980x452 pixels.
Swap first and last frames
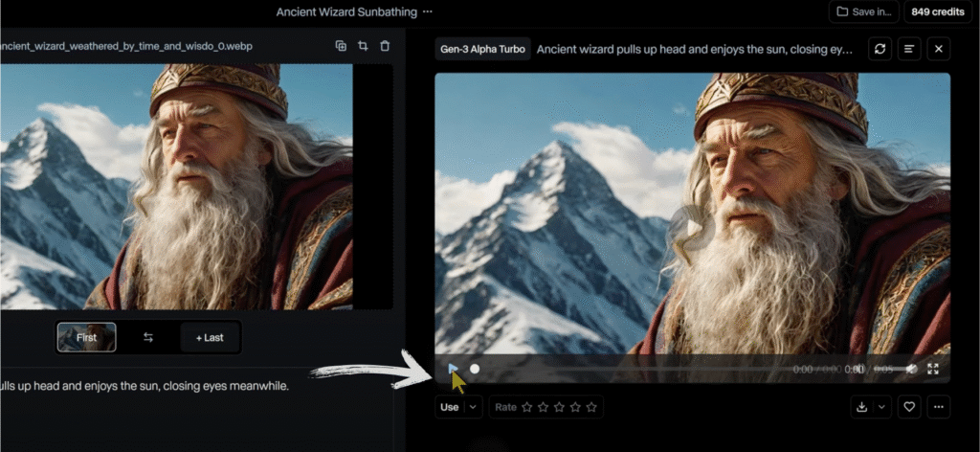[x=148, y=337]
